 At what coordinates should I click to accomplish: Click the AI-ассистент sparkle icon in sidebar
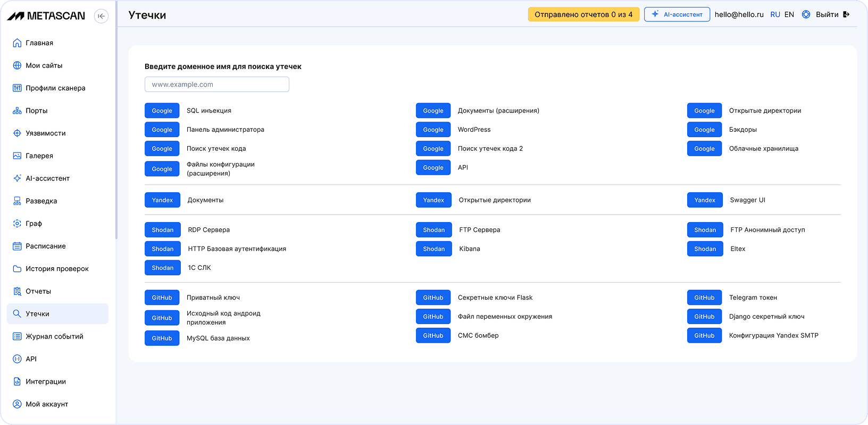pyautogui.click(x=17, y=178)
